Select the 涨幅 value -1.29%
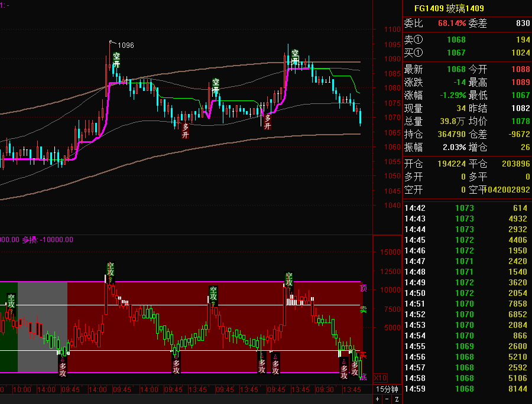Image resolution: width=532 pixels, height=404 pixels. (453, 95)
